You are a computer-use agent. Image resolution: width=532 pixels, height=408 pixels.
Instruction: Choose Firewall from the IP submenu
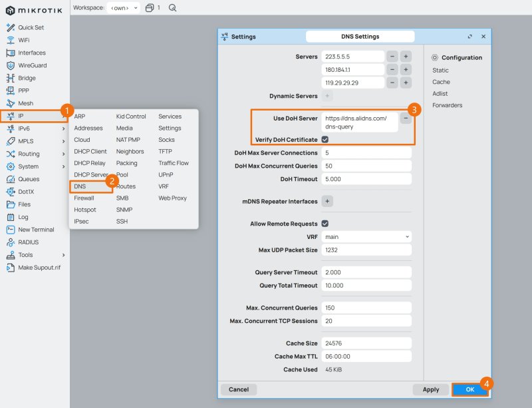84,198
